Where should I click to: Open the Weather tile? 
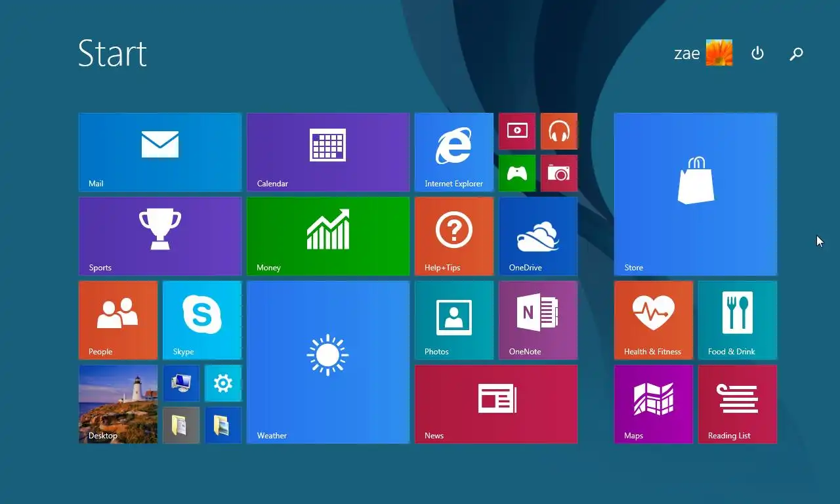[328, 362]
